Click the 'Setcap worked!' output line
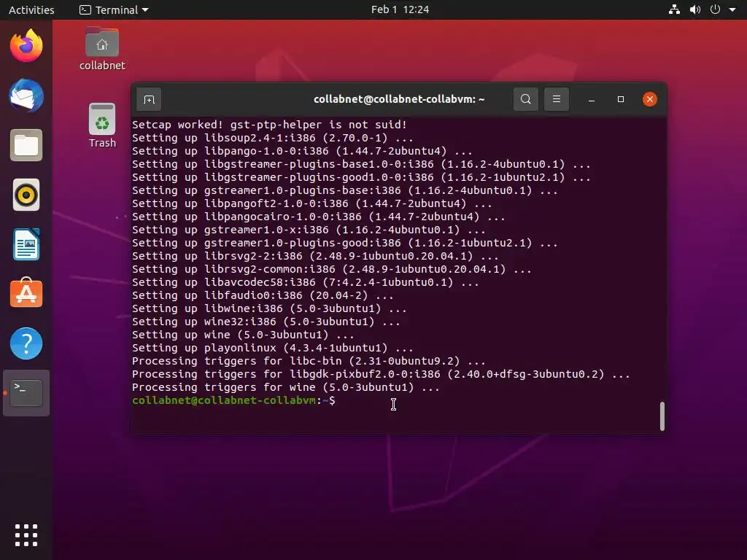 point(269,125)
